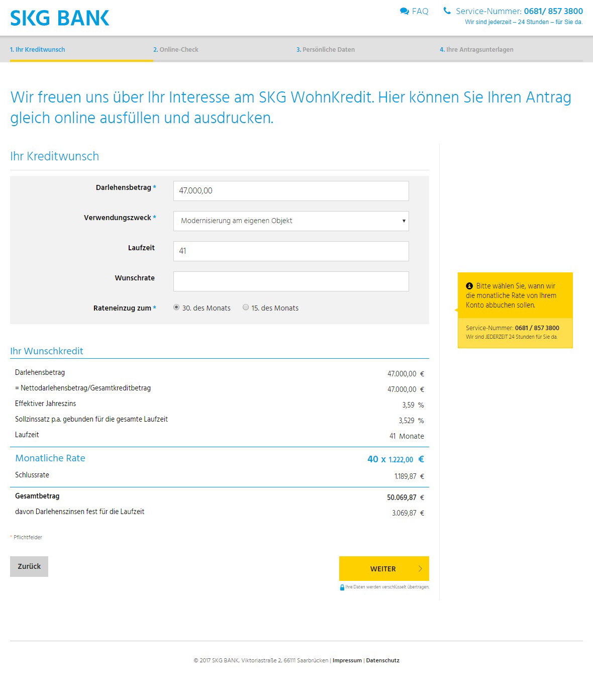Go to the '2. Online-Check' step tab
Viewport: 593px width, 700px height.
tap(176, 49)
